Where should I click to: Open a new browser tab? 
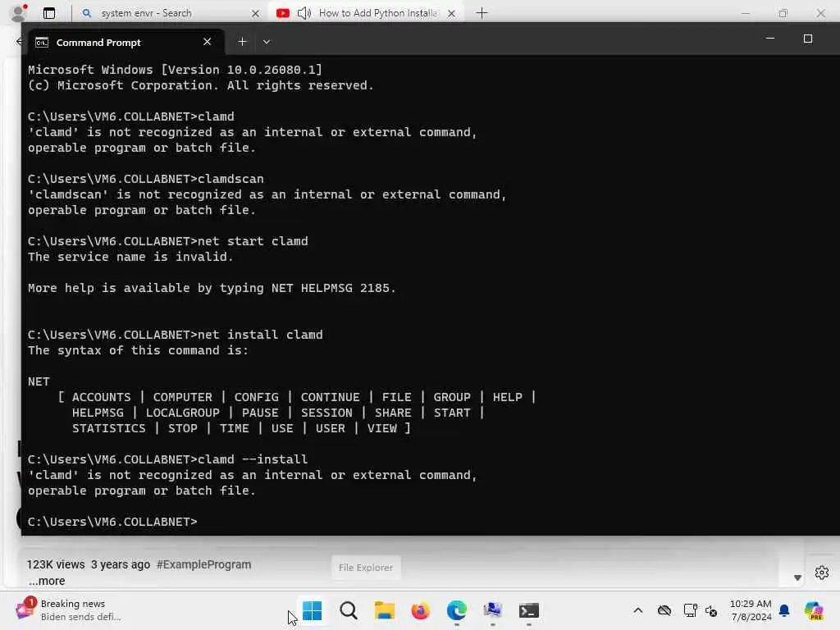[x=482, y=13]
